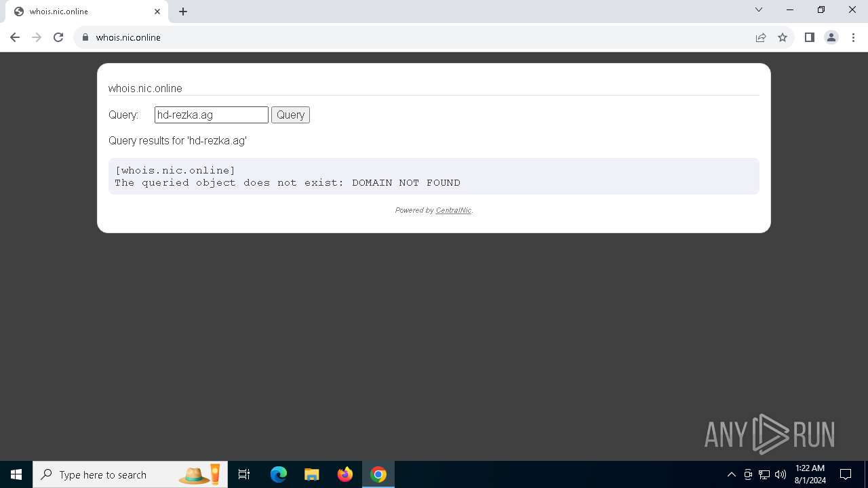Image resolution: width=868 pixels, height=488 pixels.
Task: Switch to Chrome on the taskbar
Action: click(378, 474)
